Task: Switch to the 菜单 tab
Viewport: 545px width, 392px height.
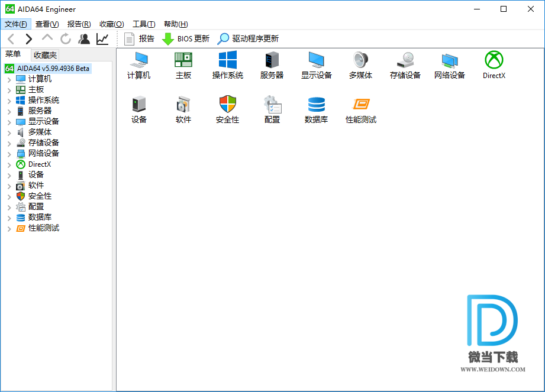Action: coord(13,54)
